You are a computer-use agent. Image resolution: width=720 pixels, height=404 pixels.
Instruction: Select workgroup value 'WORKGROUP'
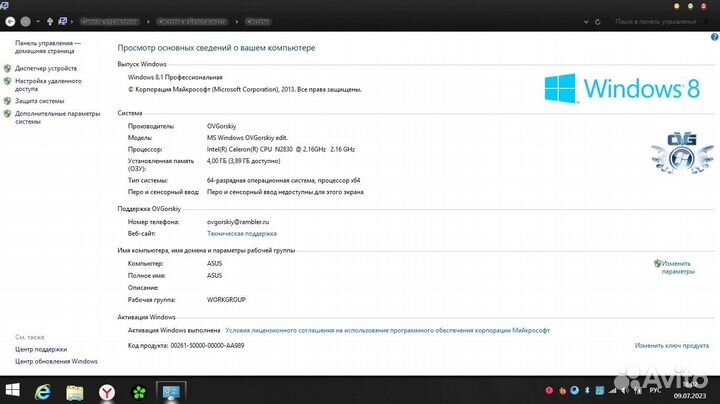(226, 300)
